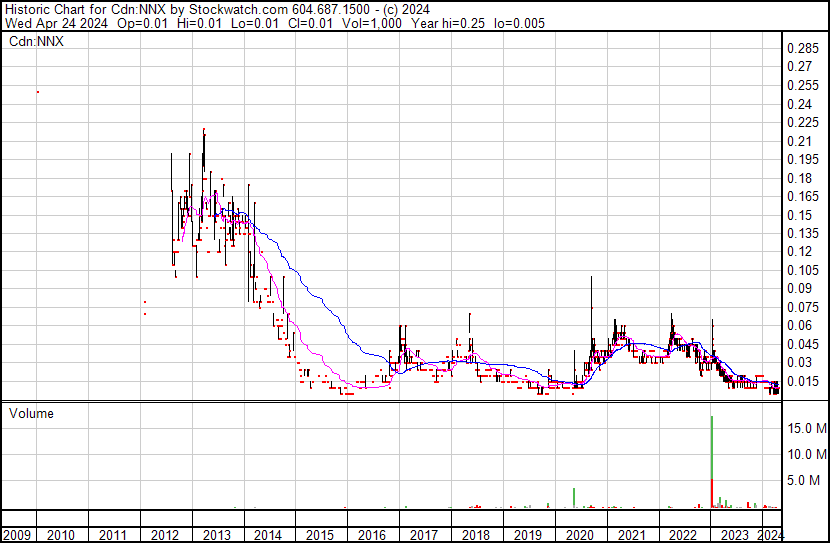Click the green volume bar in 2020

coord(574,497)
